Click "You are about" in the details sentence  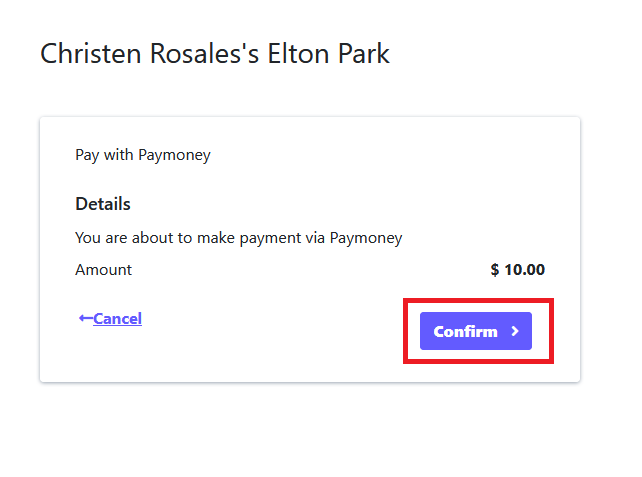coord(120,238)
